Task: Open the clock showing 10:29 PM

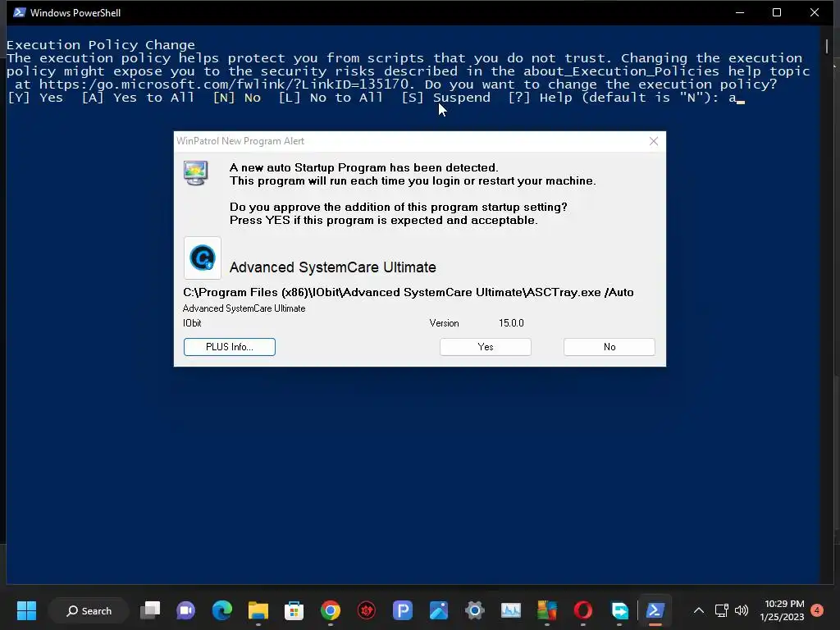Action: 782,610
